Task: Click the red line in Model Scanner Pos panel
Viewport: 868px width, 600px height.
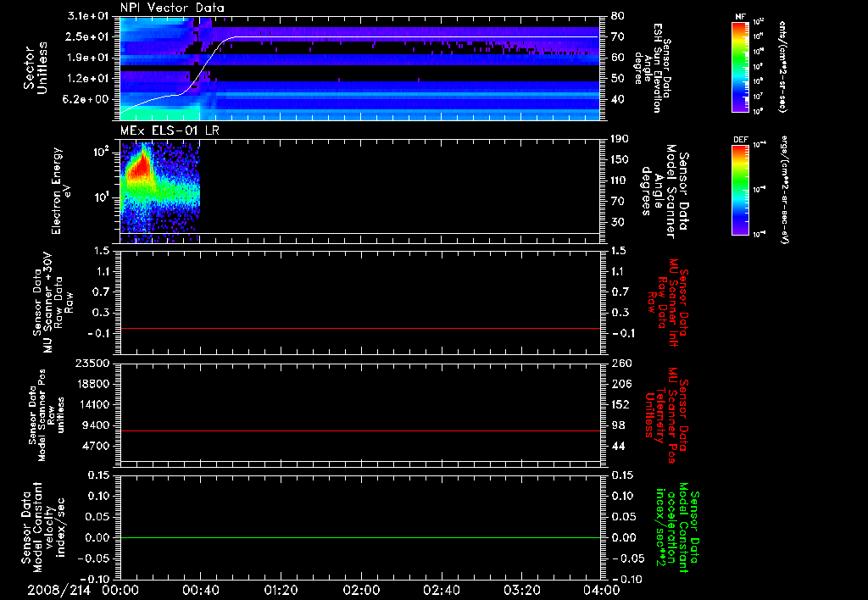Action: tap(359, 431)
